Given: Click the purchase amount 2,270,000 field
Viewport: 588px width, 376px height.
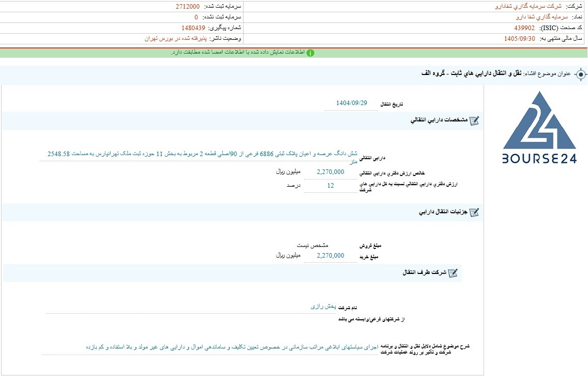Looking at the screenshot, I should [330, 256].
